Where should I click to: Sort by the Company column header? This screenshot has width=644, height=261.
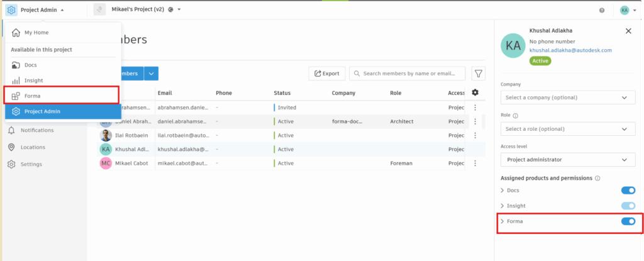343,93
